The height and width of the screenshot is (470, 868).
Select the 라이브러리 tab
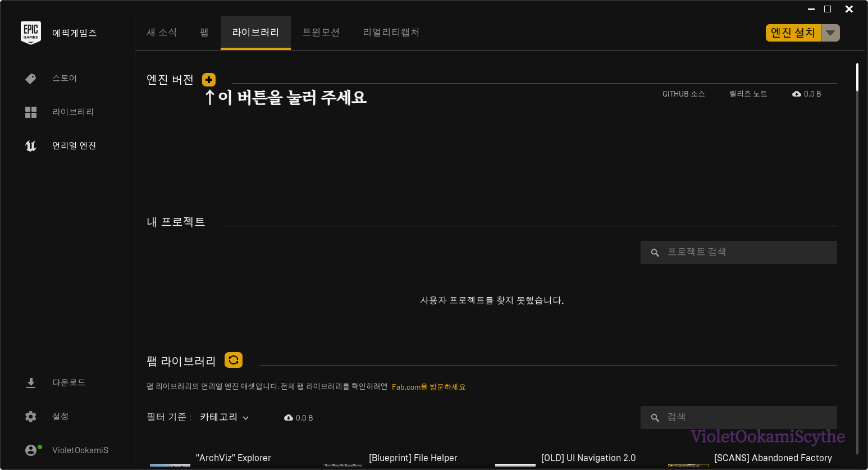pos(255,33)
